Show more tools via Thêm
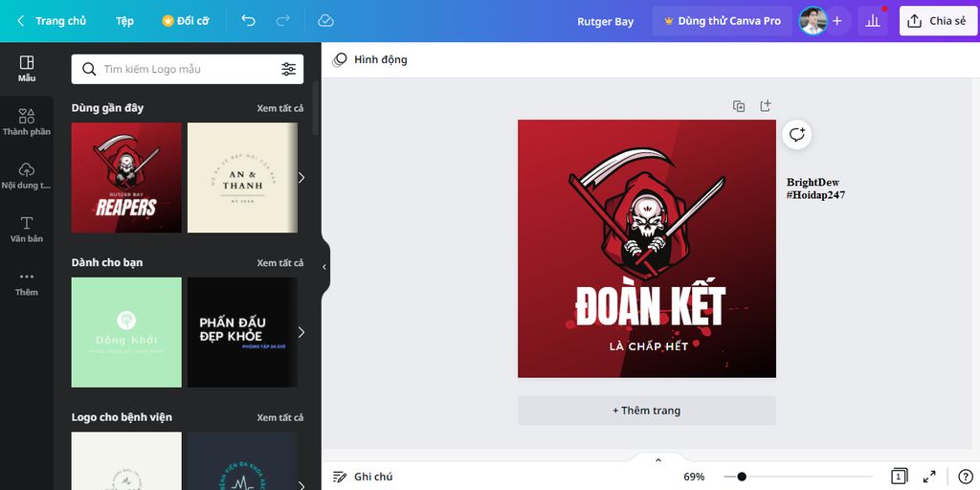 pos(26,283)
